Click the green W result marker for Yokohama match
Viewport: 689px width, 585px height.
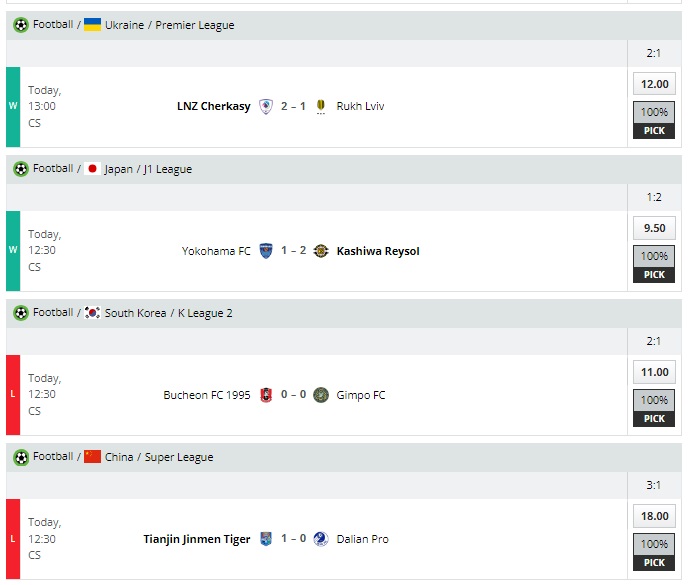tap(13, 251)
